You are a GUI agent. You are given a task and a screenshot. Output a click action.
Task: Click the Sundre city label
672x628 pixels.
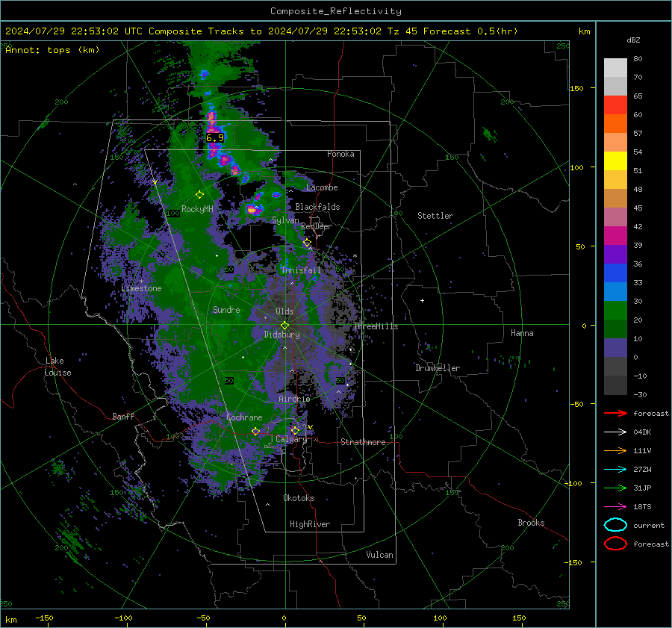click(x=226, y=310)
